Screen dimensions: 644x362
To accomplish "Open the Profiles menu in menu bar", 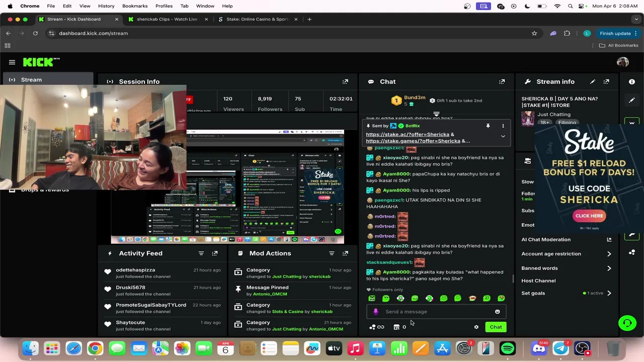I will point(164,6).
